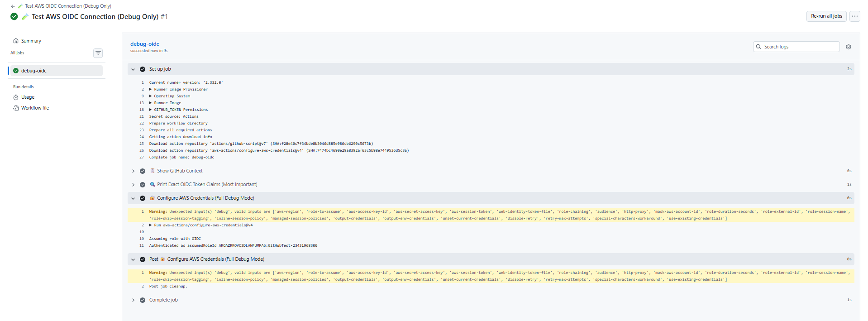Click log line downloading actions/github-script@v7
The image size is (868, 321).
pyautogui.click(x=261, y=144)
